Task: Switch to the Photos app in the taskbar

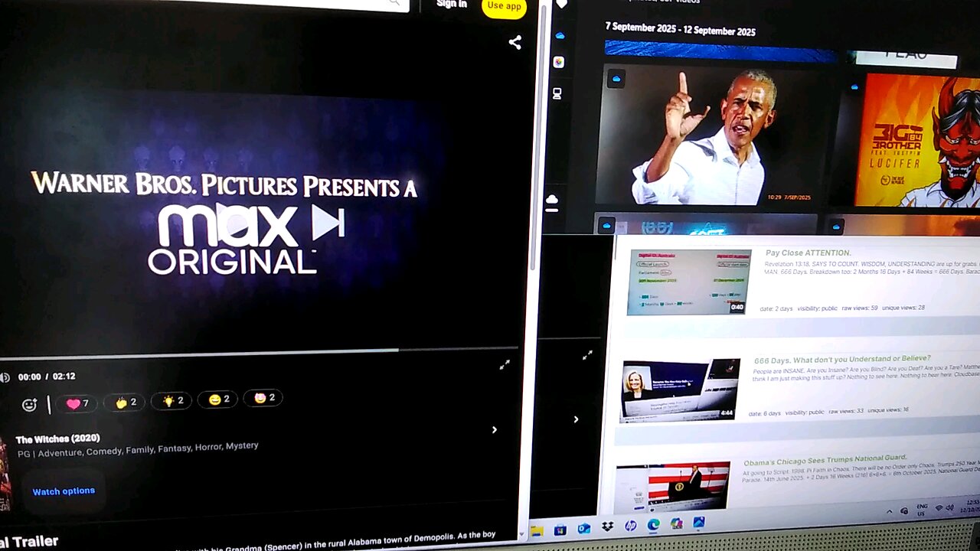Action: [x=699, y=523]
